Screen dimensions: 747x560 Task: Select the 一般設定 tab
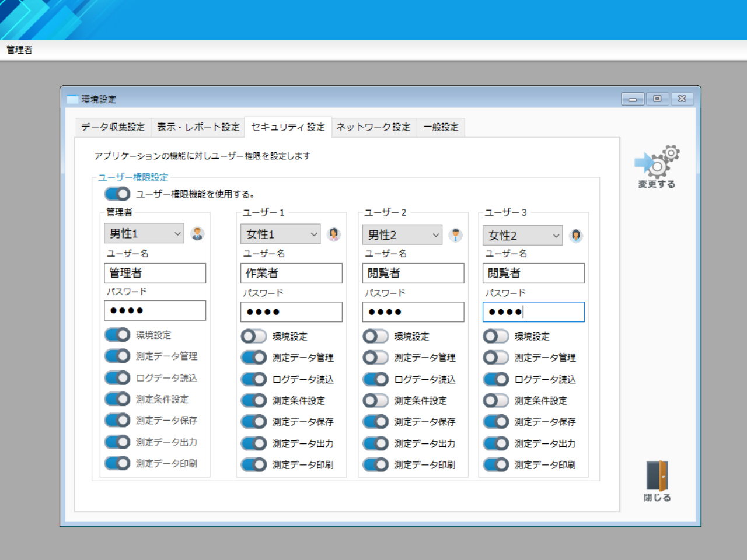441,127
